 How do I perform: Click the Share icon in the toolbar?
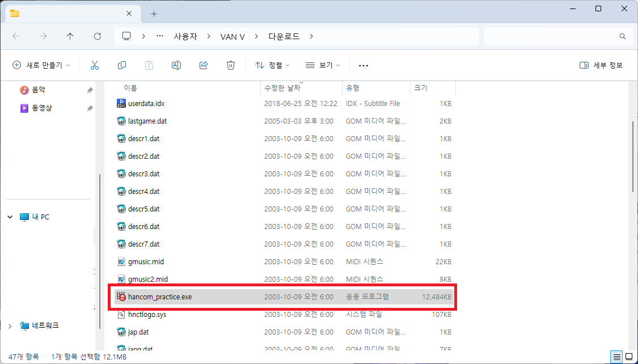tap(204, 65)
